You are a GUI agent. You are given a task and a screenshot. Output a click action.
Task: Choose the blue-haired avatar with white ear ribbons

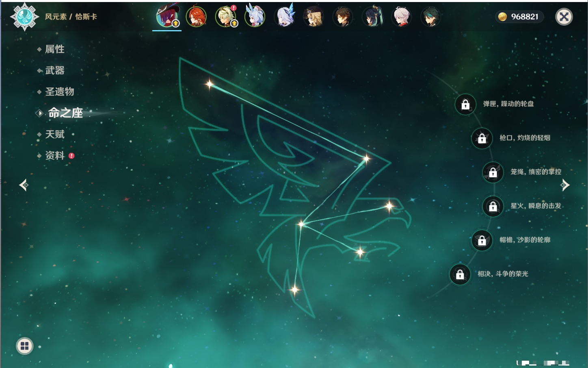[x=255, y=17]
